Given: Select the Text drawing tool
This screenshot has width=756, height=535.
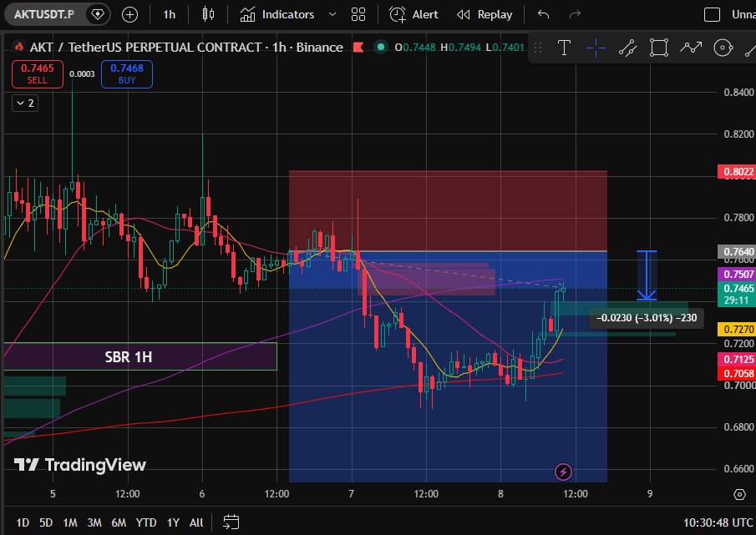Looking at the screenshot, I should click(x=564, y=48).
